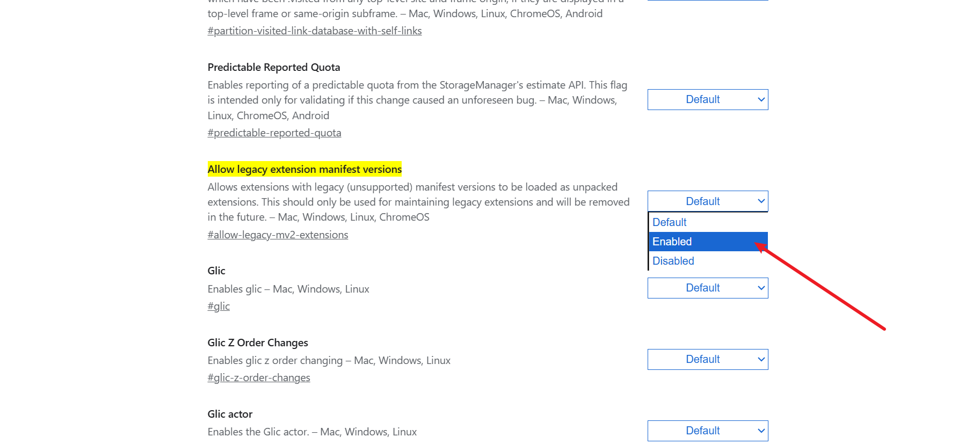Follow the #glic anchor link

point(219,306)
